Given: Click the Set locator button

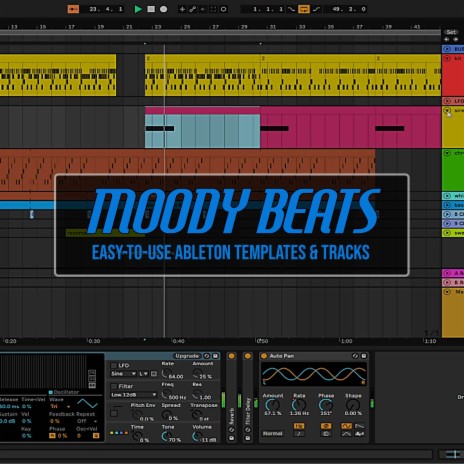Looking at the screenshot, I should point(451,32).
